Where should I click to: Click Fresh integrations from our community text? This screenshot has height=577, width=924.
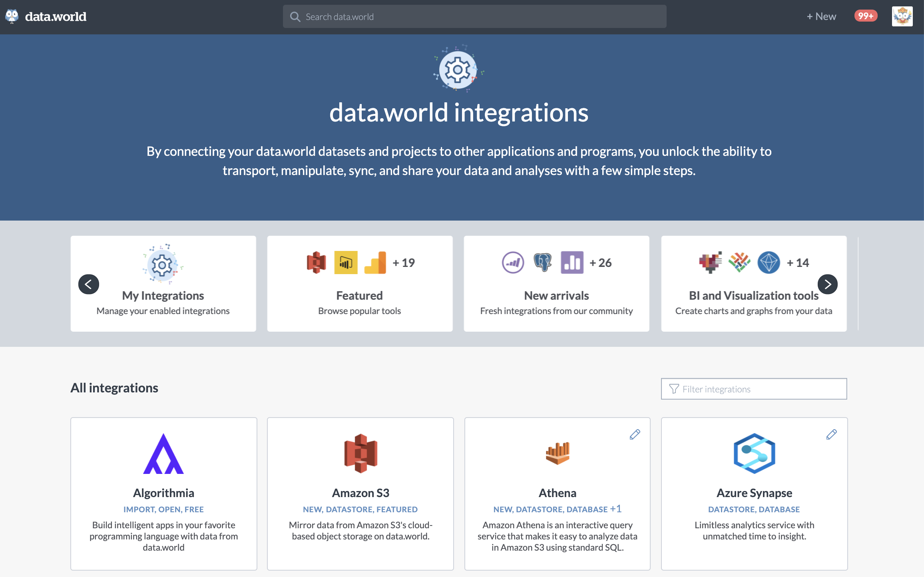point(556,311)
